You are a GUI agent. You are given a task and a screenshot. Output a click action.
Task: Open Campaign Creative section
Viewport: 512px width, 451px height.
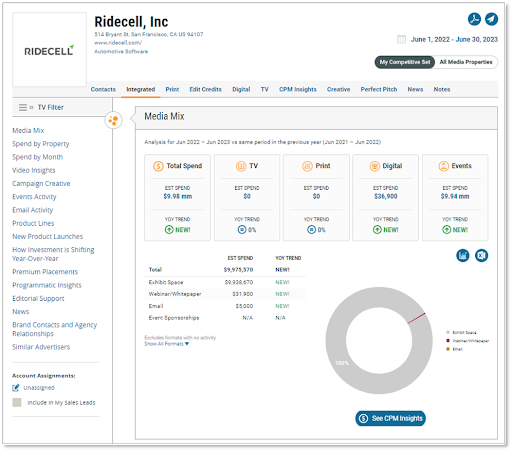41,184
